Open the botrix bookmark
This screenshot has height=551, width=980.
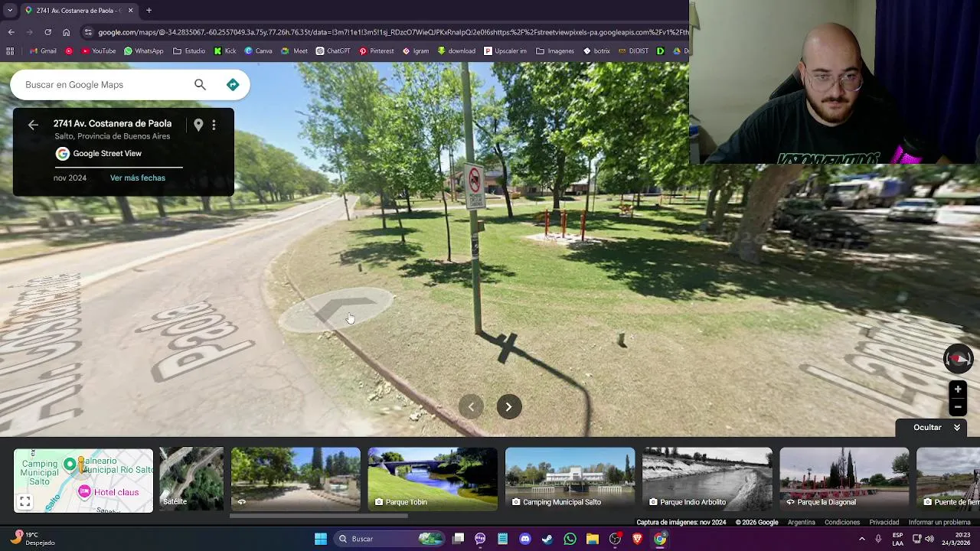tap(596, 51)
